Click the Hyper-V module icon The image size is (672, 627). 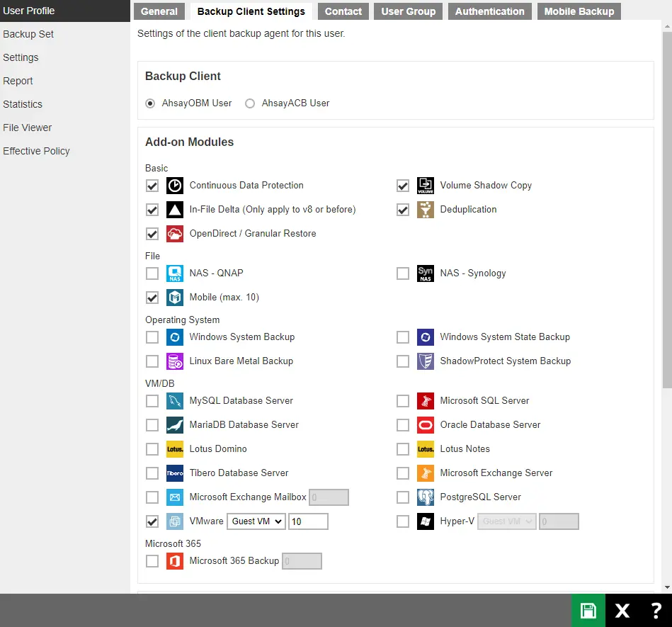425,521
